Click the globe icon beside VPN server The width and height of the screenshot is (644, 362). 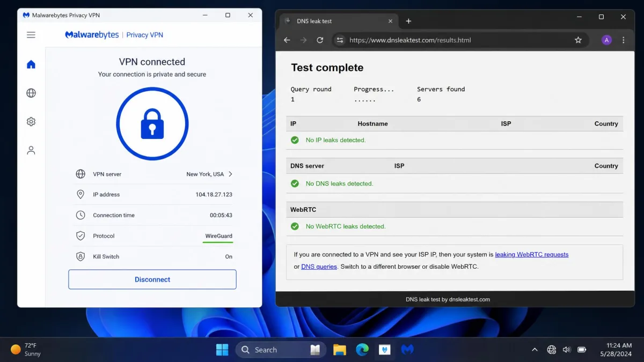coord(80,174)
